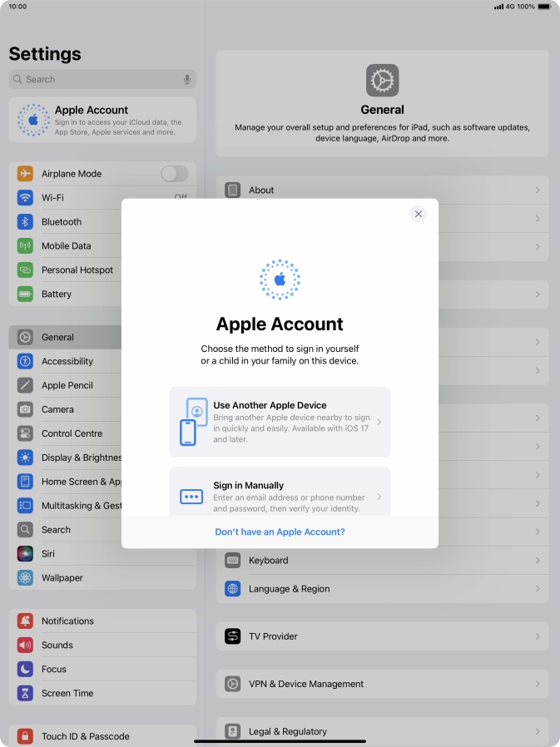Open Screen Time hourglass icon
The height and width of the screenshot is (747, 560).
click(26, 694)
